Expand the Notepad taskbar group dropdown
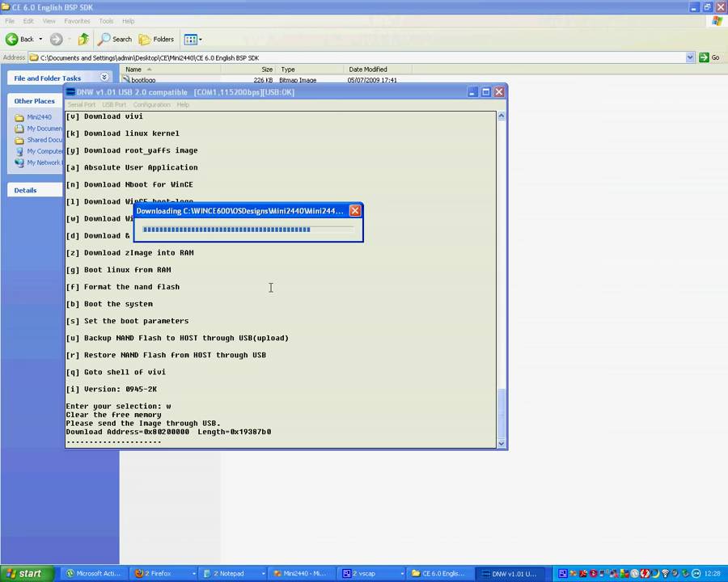728x582 pixels. (263, 574)
